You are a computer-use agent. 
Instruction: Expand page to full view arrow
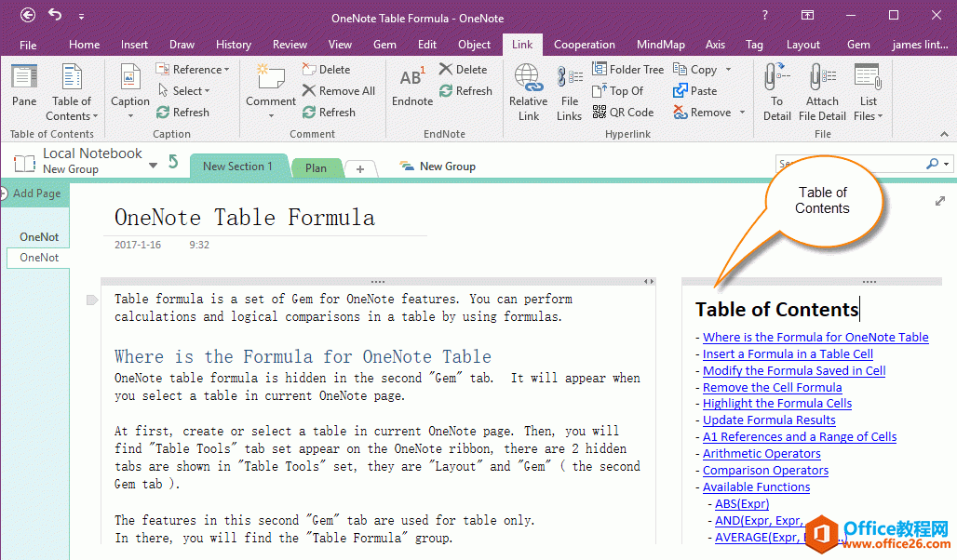(939, 201)
